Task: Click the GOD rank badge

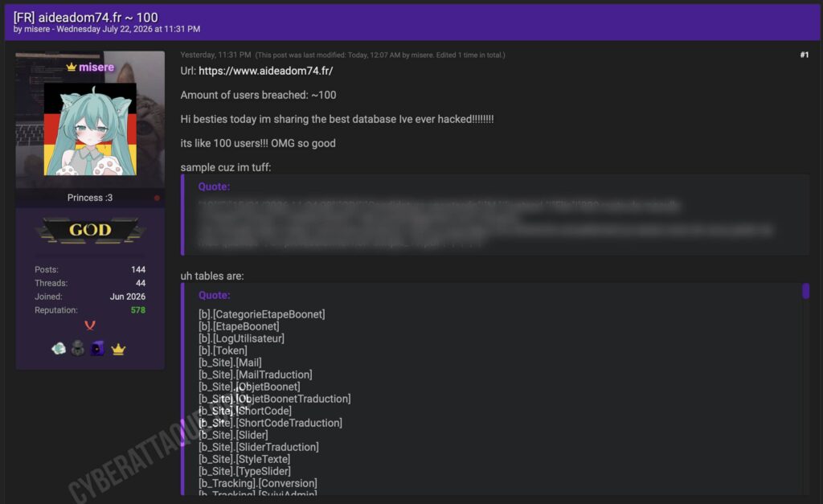Action: pos(90,230)
